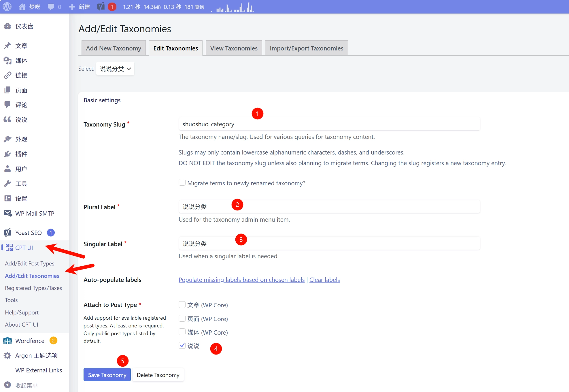This screenshot has width=569, height=392.
Task: Open WP External Links menu item
Action: point(39,370)
